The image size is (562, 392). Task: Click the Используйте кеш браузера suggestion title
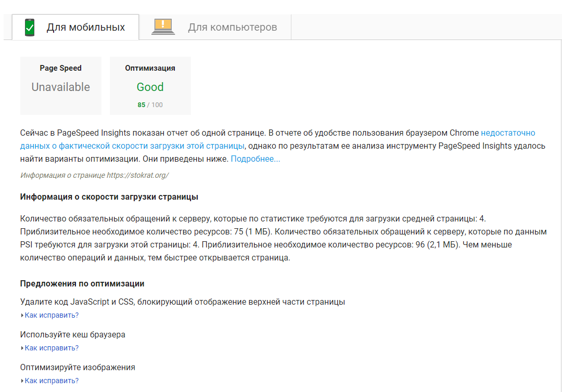[x=72, y=334]
